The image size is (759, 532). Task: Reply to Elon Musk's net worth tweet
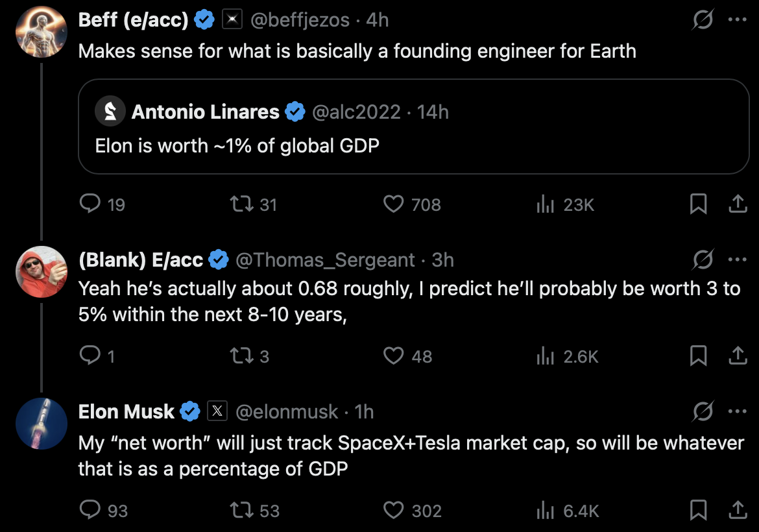point(89,511)
